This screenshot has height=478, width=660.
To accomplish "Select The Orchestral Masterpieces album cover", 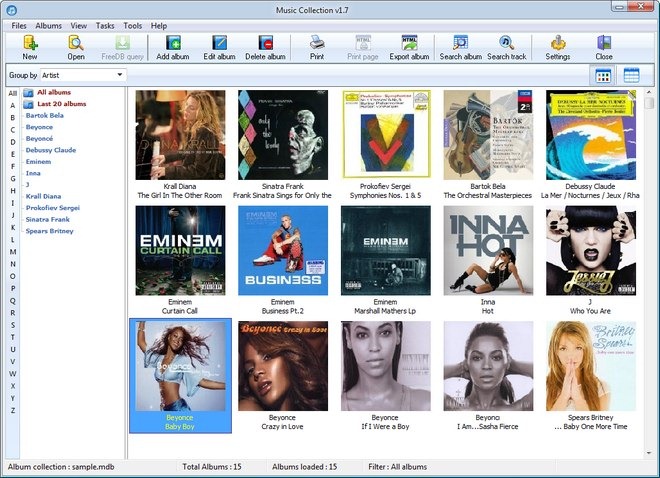I will [x=488, y=135].
